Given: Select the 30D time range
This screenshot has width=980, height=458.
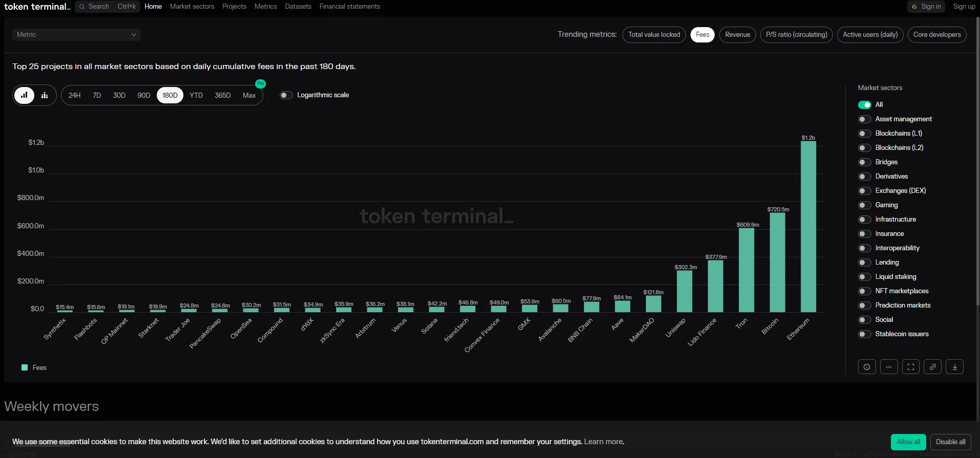Looking at the screenshot, I should 119,95.
